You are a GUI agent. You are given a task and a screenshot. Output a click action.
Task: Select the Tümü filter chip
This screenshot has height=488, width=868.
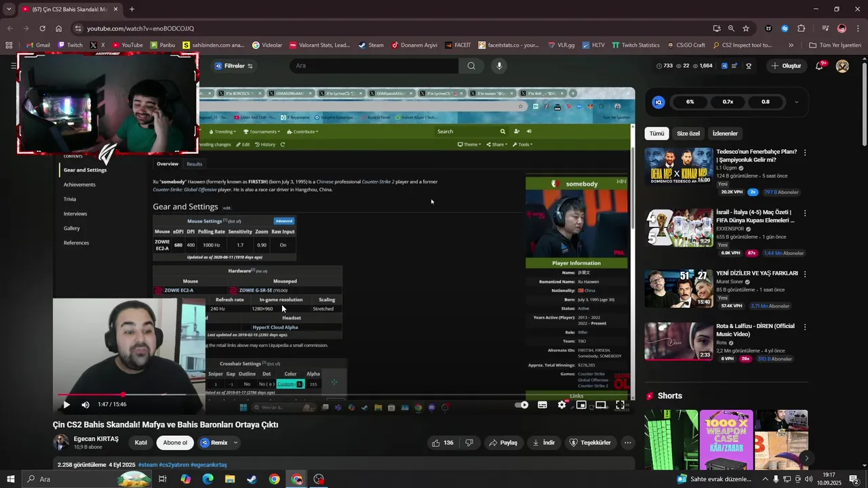click(657, 134)
